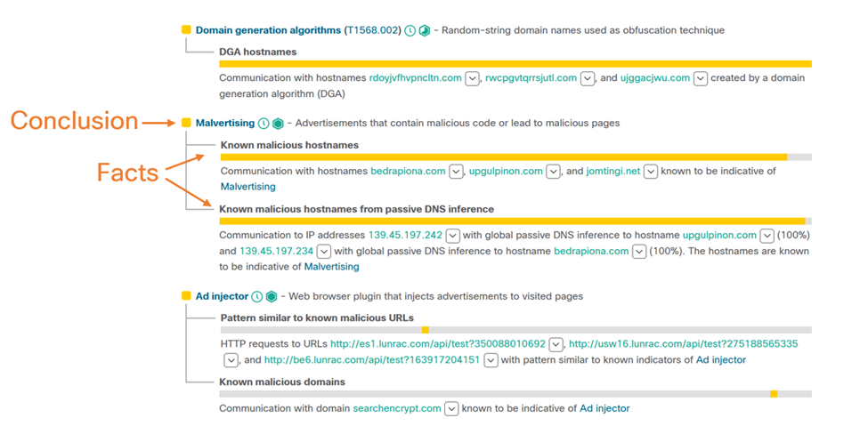Open dropdown next to IP 139.45.197.242
868x434 pixels.
(452, 236)
